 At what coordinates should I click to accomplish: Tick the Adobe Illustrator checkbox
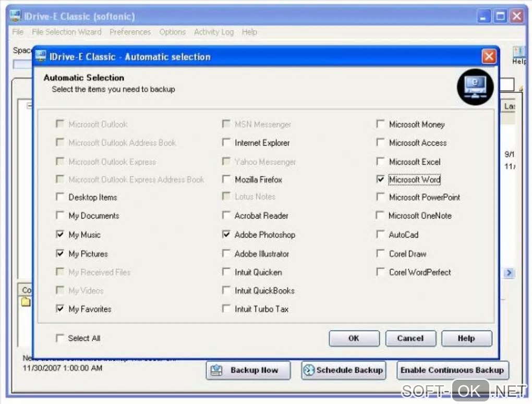tap(226, 253)
